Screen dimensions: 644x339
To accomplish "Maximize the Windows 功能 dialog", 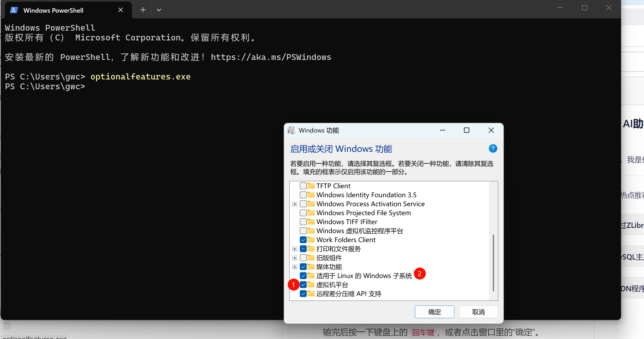I will tap(467, 130).
